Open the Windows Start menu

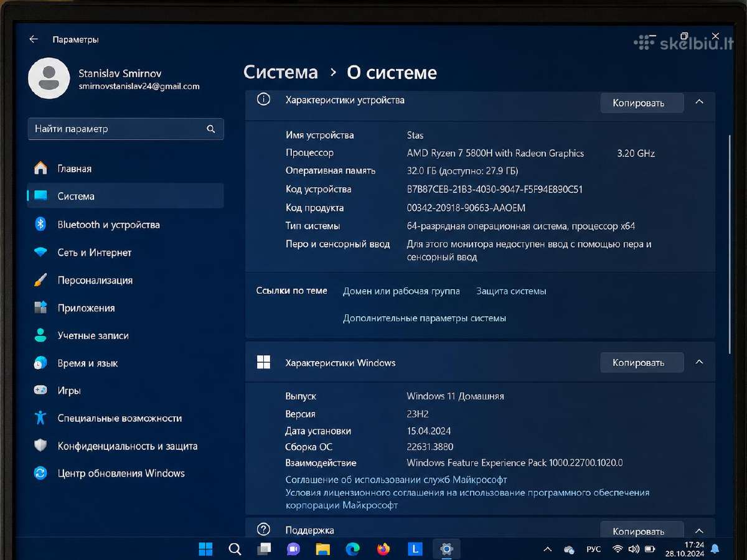pos(205,549)
